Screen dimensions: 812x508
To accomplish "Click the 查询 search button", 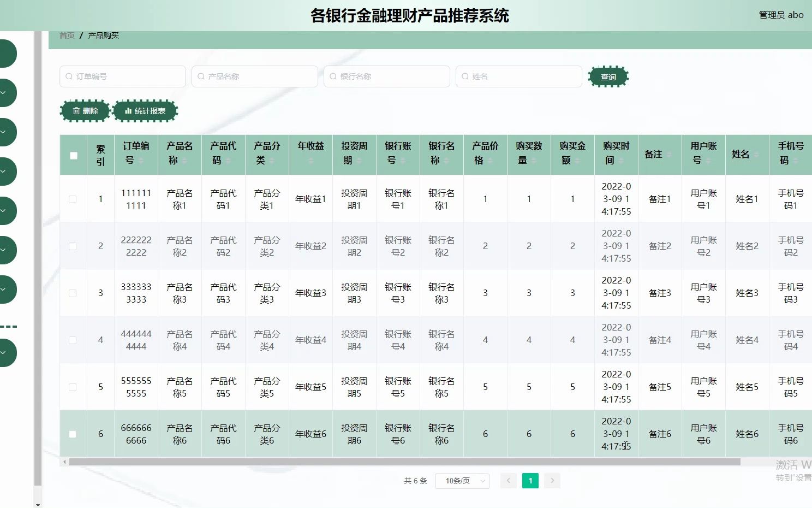I will [608, 77].
